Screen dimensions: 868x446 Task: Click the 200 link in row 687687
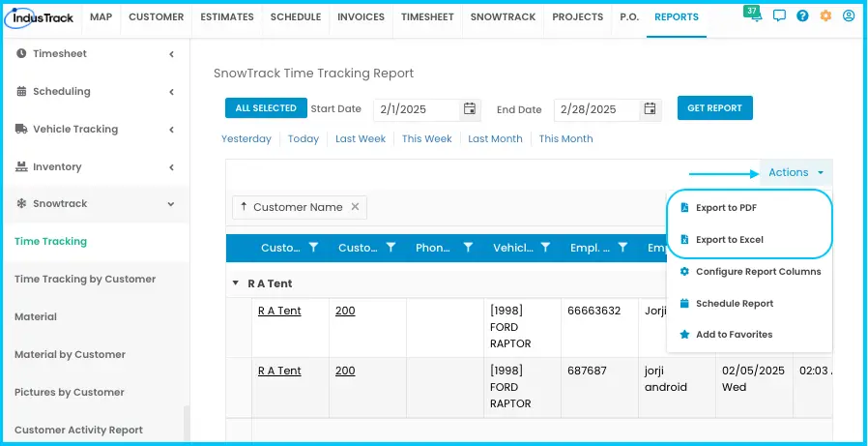345,371
